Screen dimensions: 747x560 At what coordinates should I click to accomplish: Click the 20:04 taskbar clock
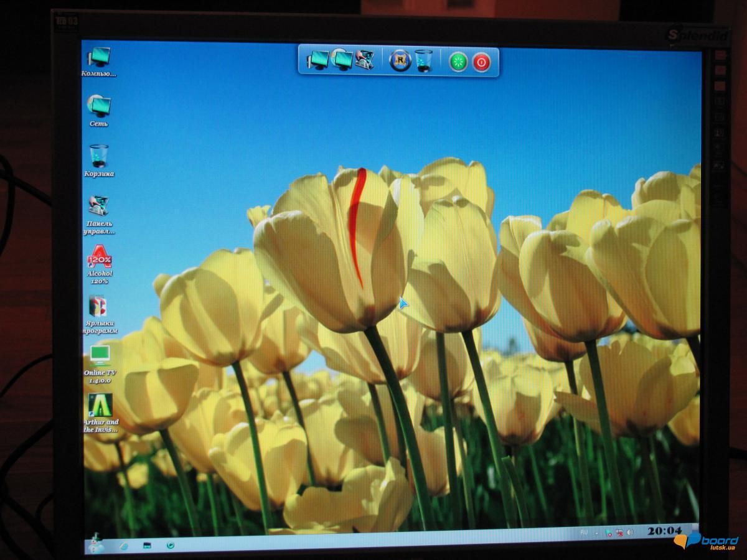pos(664,531)
